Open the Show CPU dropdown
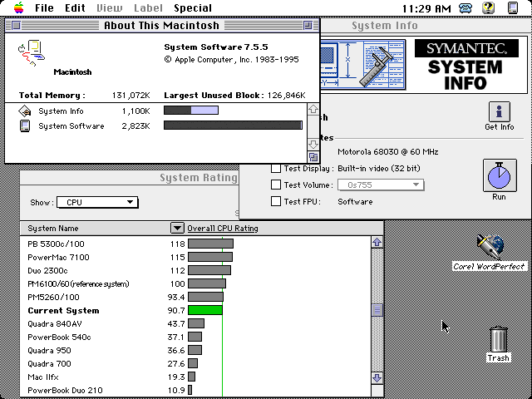Viewport: 532px width, 399px height. pos(97,203)
